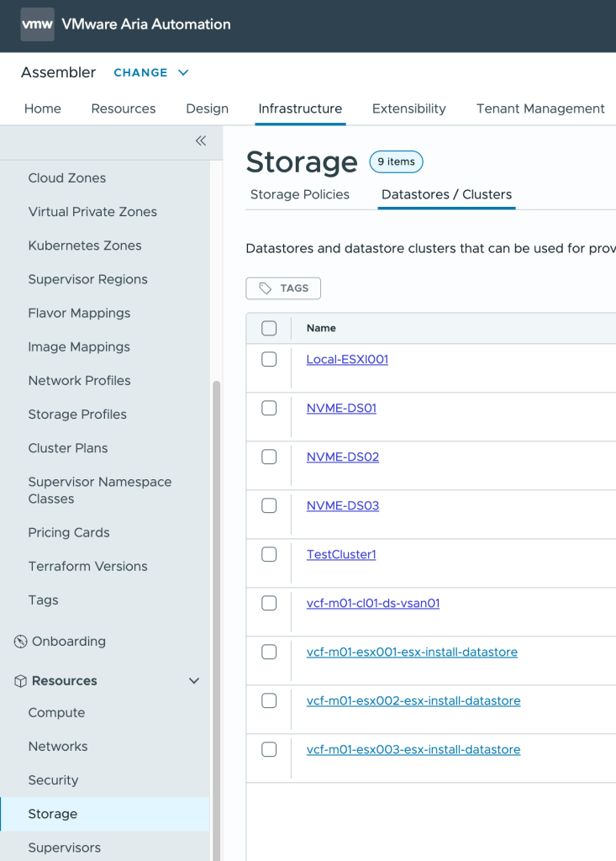Viewport: 616px width, 861px height.
Task: Select Network Profiles in the sidebar
Action: pyautogui.click(x=80, y=380)
